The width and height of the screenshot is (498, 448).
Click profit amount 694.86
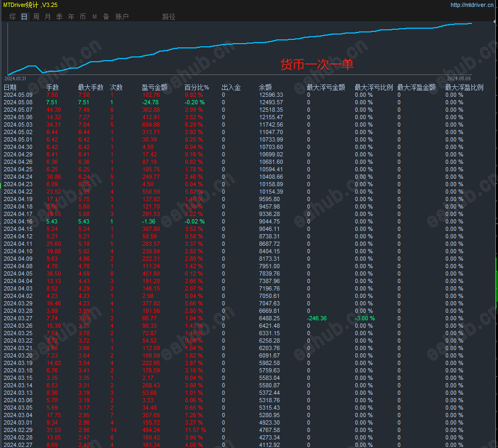coord(151,125)
